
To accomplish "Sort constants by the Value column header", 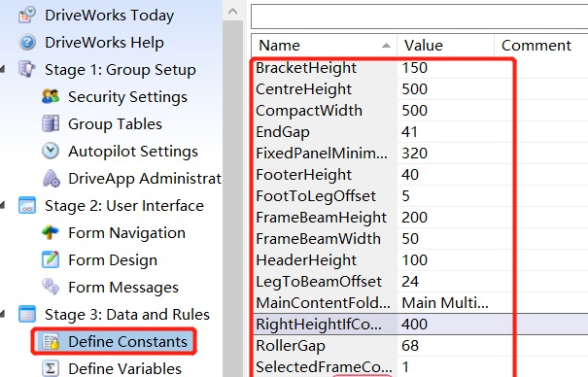I will [x=445, y=46].
